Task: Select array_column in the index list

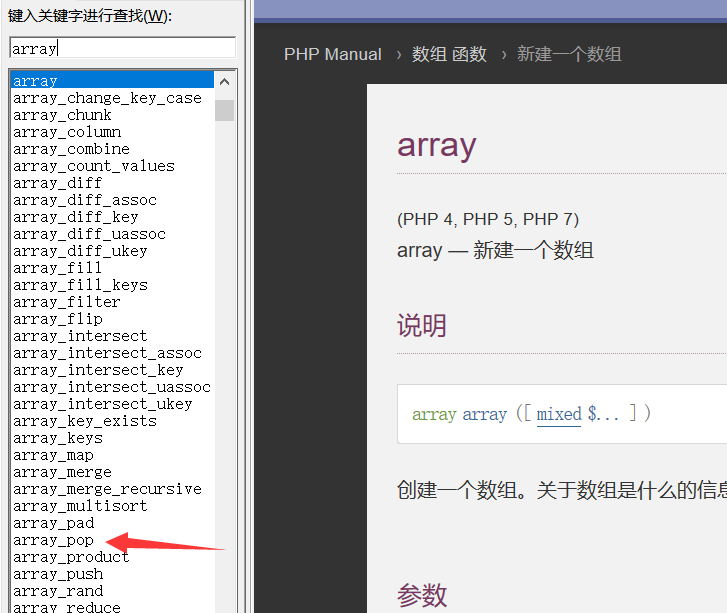Action: pyautogui.click(x=67, y=132)
